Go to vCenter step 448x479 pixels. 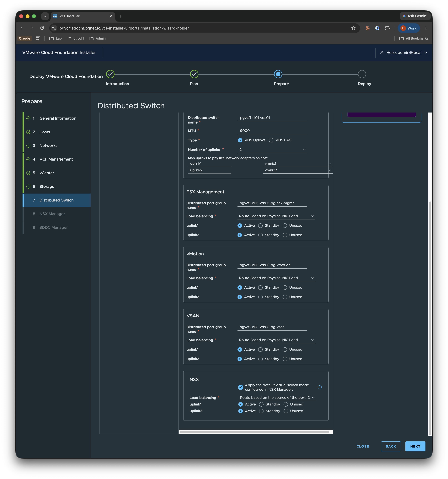57,173
